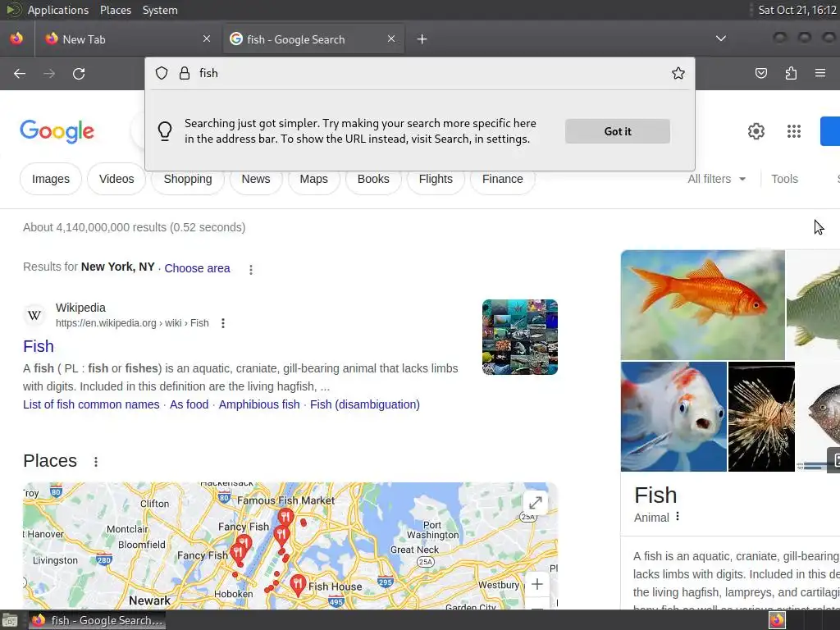This screenshot has width=840, height=630.
Task: Click Firefox tray icon in bottom panel
Action: pyautogui.click(x=776, y=620)
